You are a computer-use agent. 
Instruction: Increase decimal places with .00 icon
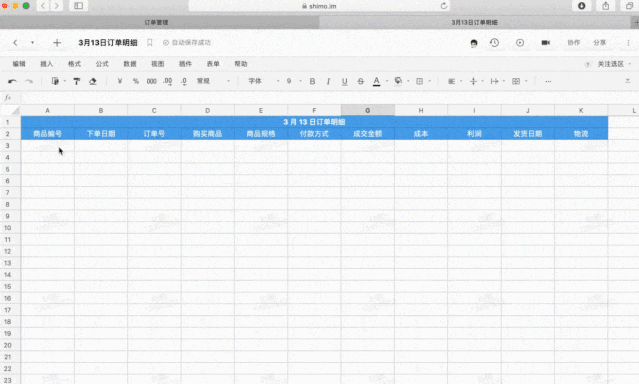167,81
